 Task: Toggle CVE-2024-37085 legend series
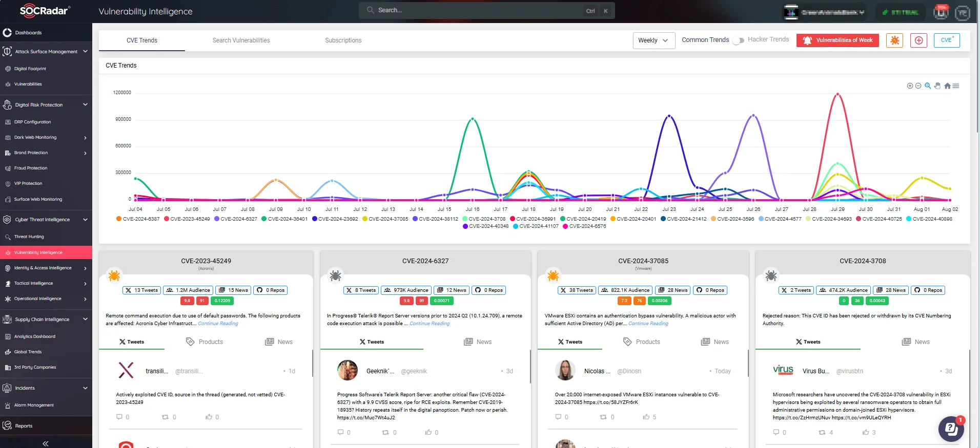[x=385, y=219]
